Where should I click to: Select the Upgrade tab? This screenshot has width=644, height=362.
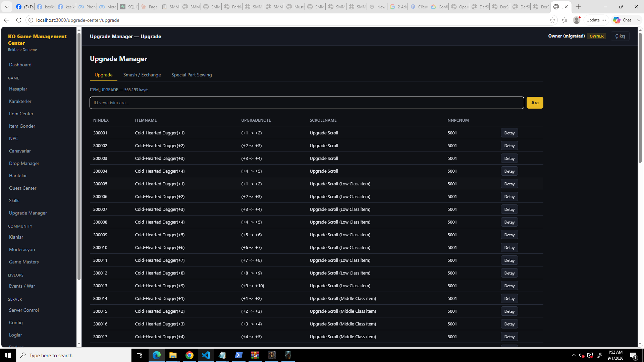tap(104, 75)
